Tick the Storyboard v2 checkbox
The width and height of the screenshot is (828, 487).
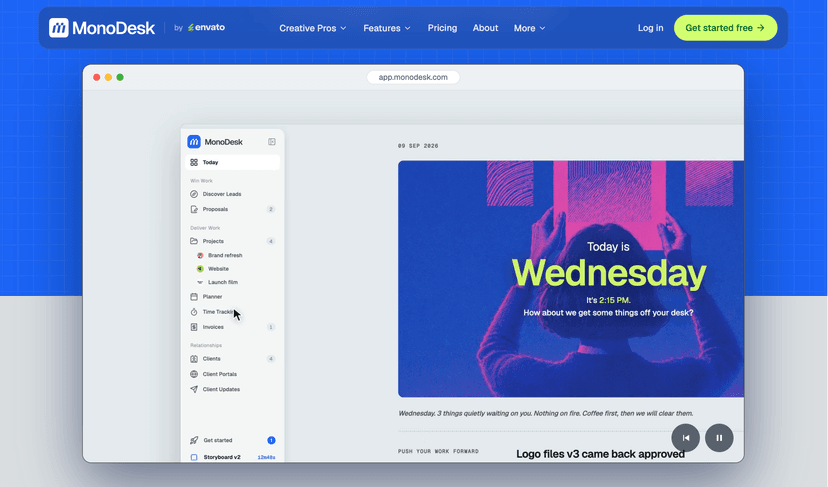pyautogui.click(x=194, y=457)
